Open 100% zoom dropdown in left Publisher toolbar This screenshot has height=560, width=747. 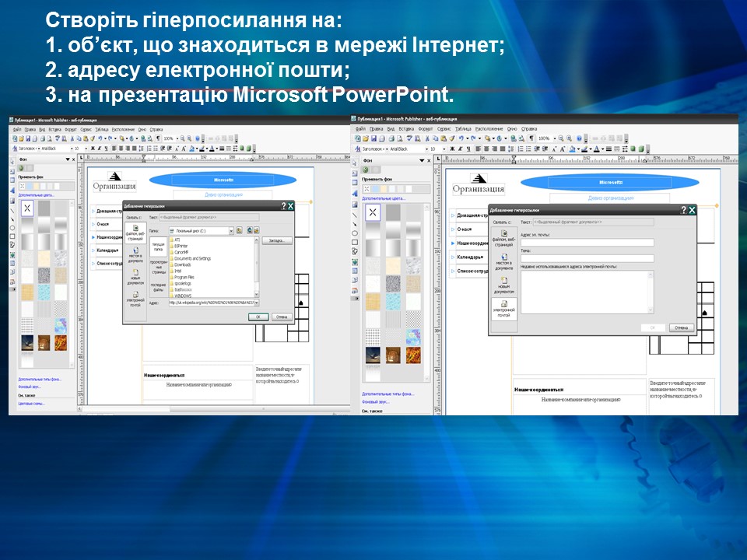[x=177, y=138]
